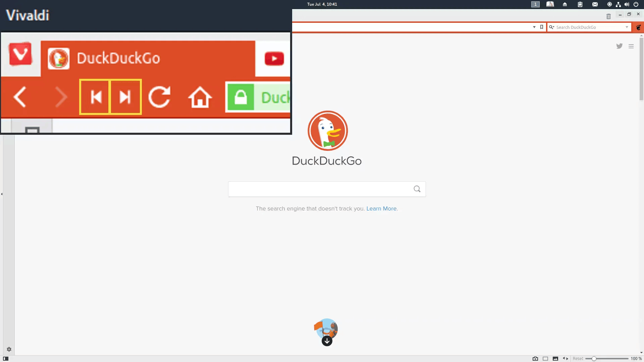Open DuckDuckGo's Twitter icon link
This screenshot has width=644, height=362.
pos(619,46)
